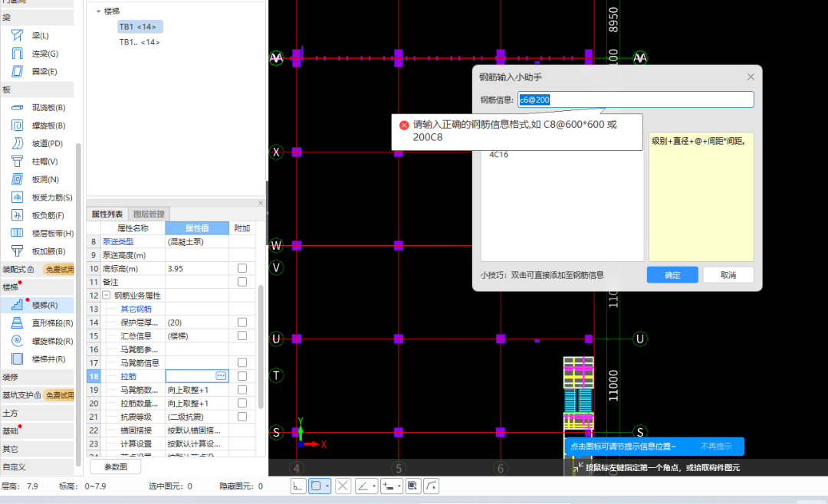828x504 pixels.
Task: Tick the 附加 checkbox for 拉筋
Action: [242, 376]
